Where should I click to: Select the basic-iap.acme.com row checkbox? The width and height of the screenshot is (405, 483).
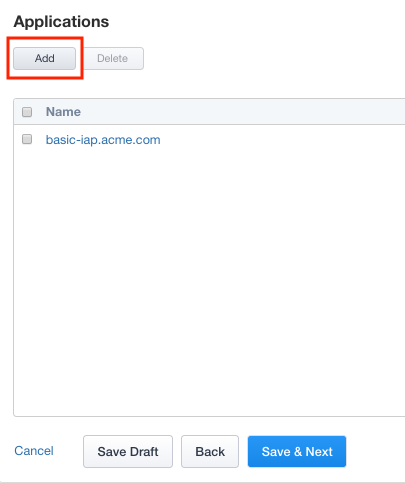(27, 139)
